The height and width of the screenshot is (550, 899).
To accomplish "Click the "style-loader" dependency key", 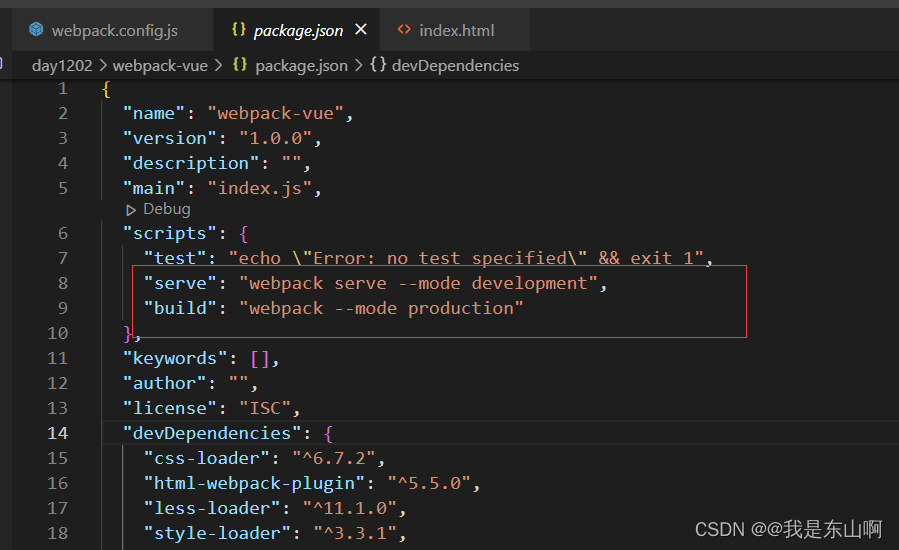I will pos(217,533).
